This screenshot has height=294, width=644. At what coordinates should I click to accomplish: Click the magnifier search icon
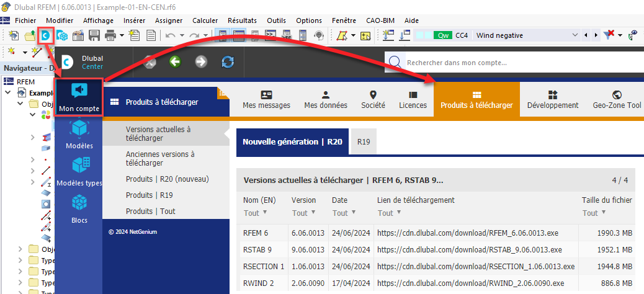(395, 62)
